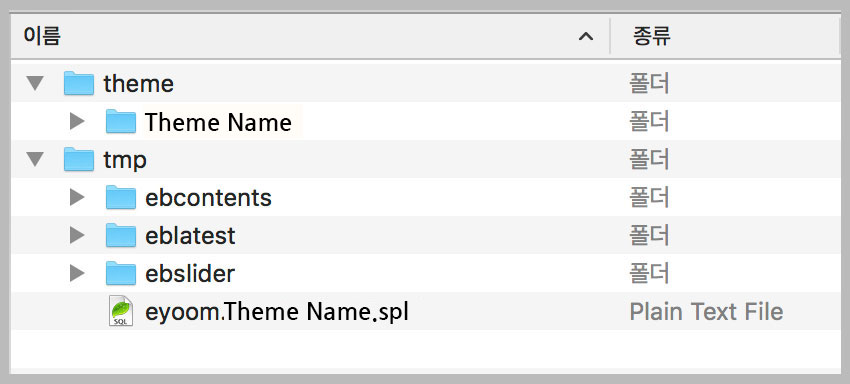Image resolution: width=850 pixels, height=384 pixels.
Task: Collapse the tmp folder disclosure triangle
Action: pyautogui.click(x=35, y=159)
